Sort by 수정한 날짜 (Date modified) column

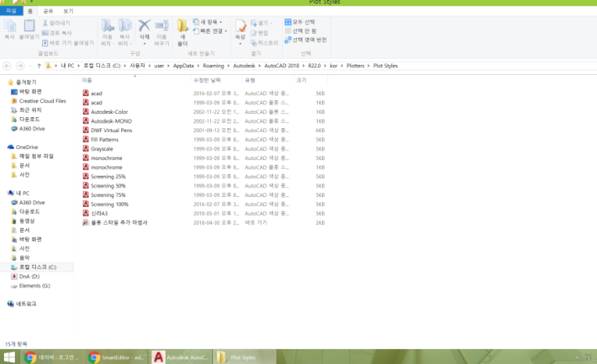point(216,80)
